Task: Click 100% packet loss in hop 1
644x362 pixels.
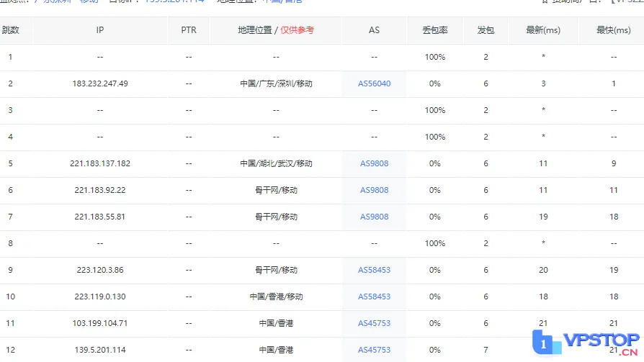Action: 435,57
